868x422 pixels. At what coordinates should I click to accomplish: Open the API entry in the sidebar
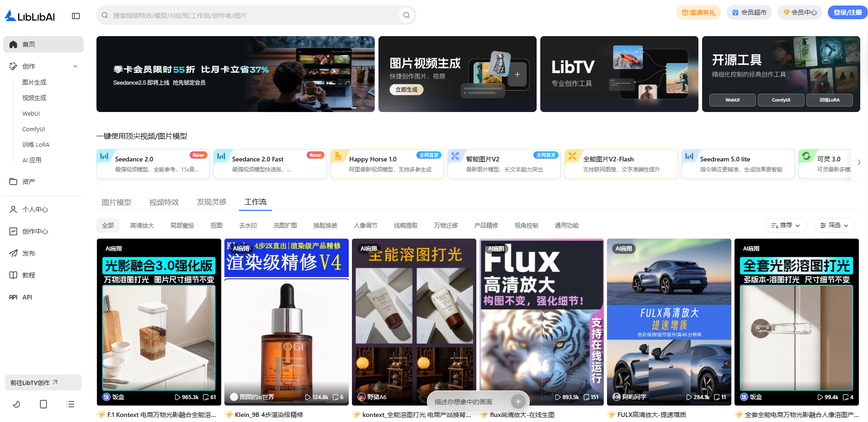pyautogui.click(x=43, y=297)
